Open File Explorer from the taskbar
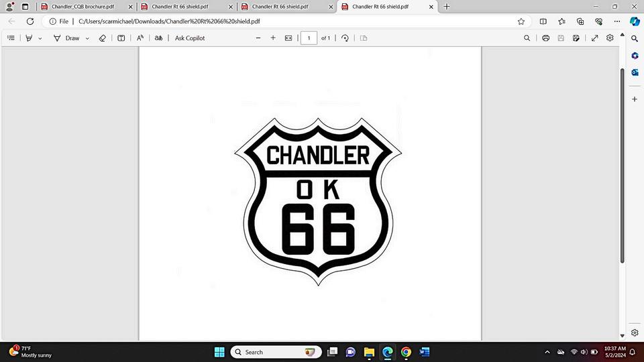Image resolution: width=644 pixels, height=362 pixels. (369, 352)
